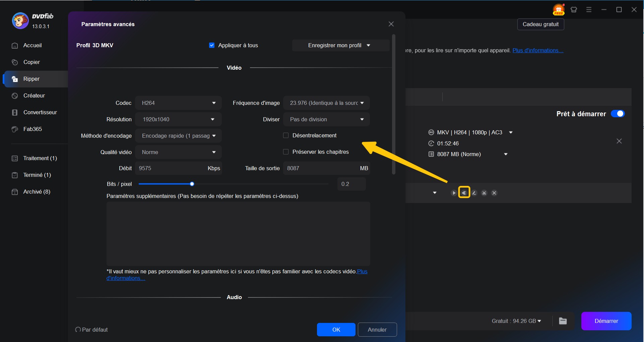Open the trim scissors icon
Screen dimensions: 644x342
(484, 193)
